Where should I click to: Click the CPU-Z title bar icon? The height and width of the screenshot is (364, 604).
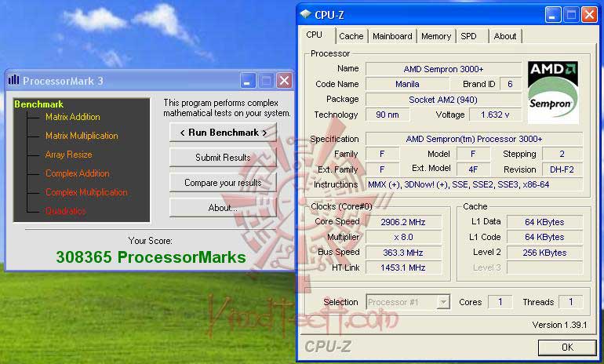pos(305,15)
